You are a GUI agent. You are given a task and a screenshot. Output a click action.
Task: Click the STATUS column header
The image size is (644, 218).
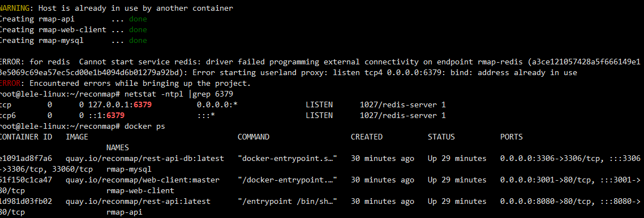(441, 137)
